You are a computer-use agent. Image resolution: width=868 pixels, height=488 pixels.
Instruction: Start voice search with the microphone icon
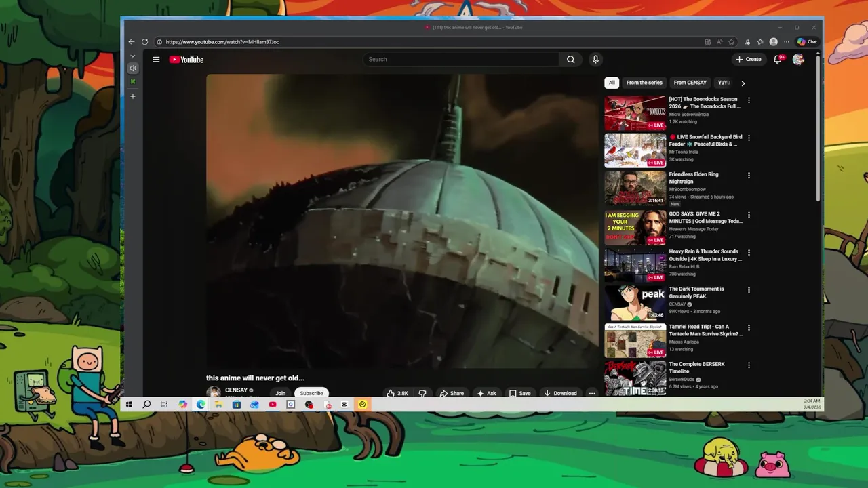(595, 60)
